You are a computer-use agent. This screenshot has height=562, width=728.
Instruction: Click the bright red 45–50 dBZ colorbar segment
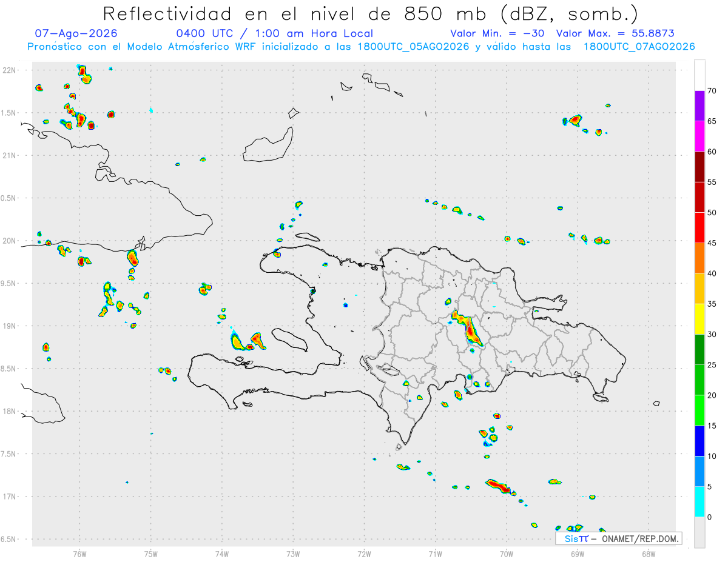tap(699, 228)
